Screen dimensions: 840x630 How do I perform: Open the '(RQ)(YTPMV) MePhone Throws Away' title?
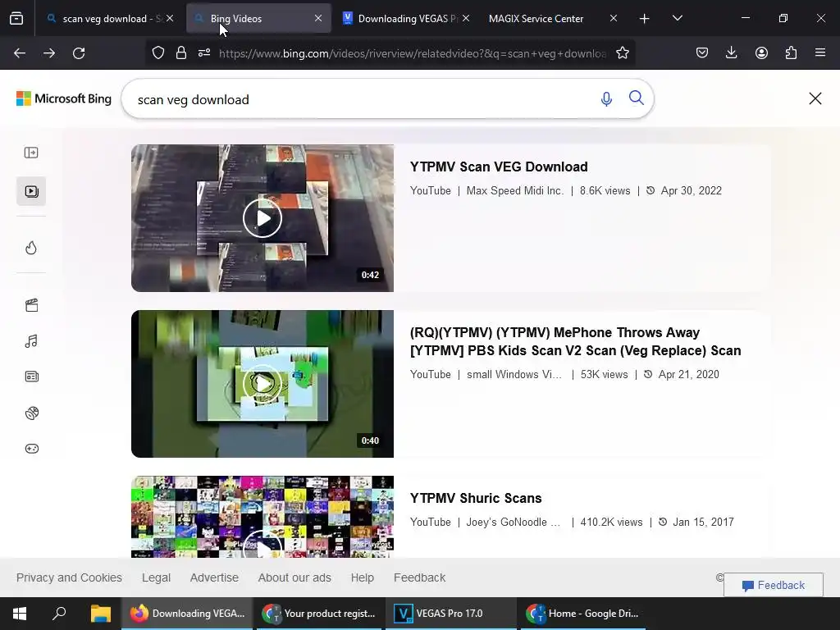point(575,341)
